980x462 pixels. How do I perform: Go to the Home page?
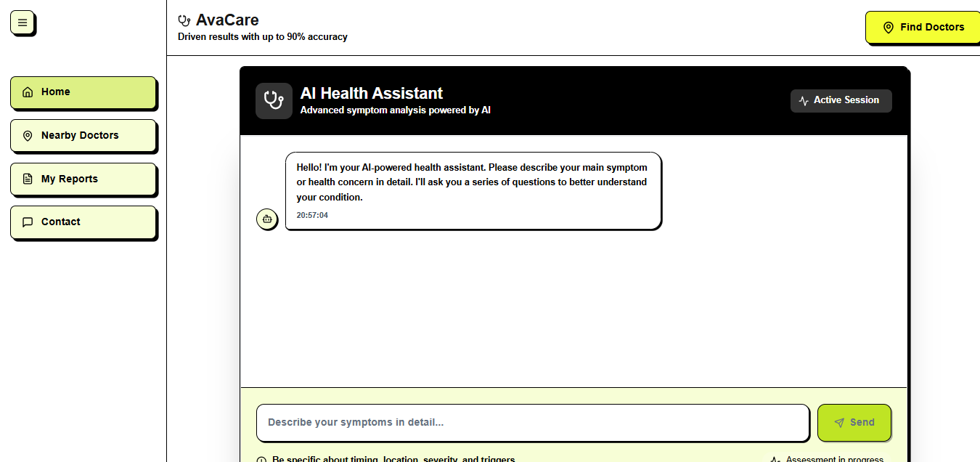point(83,92)
